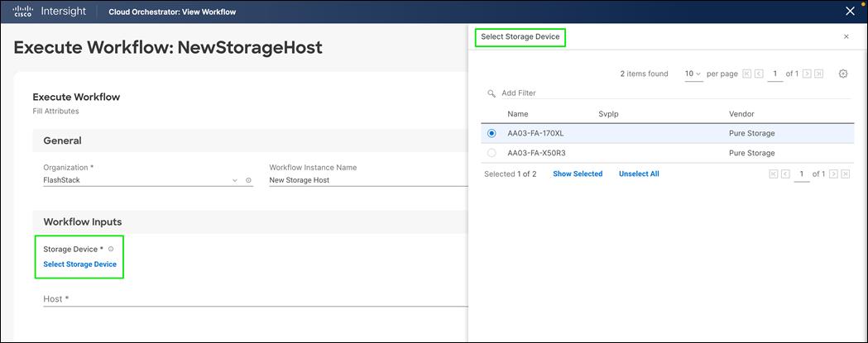Image resolution: width=868 pixels, height=343 pixels.
Task: Close the Select Storage Device panel
Action: 846,37
